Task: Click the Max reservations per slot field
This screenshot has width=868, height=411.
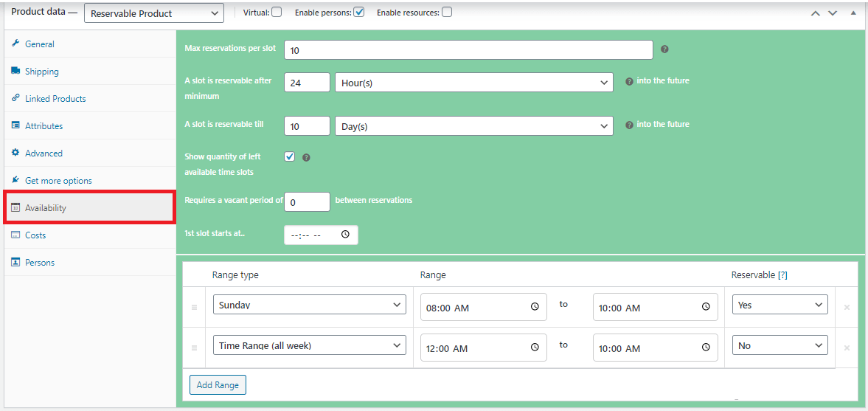Action: tap(468, 50)
